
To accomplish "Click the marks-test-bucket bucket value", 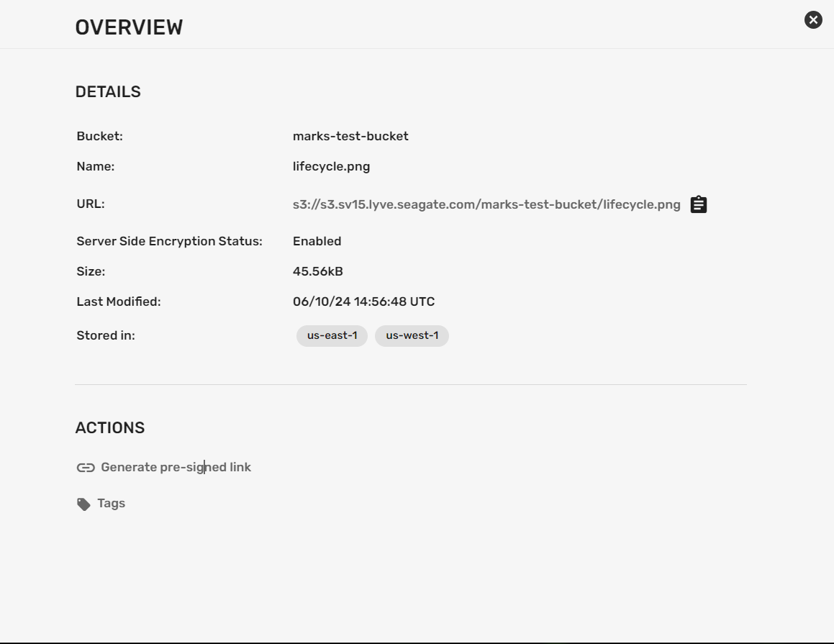I will 350,136.
